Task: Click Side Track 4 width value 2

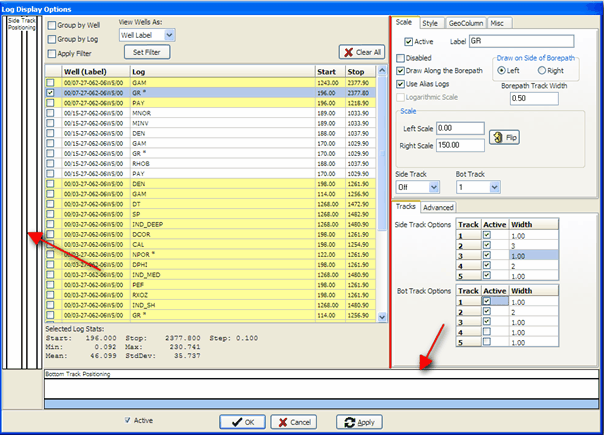Action: [534, 266]
